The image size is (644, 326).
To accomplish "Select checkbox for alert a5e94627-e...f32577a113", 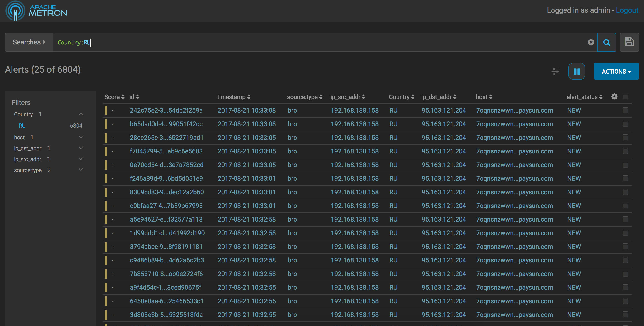I will (x=625, y=219).
